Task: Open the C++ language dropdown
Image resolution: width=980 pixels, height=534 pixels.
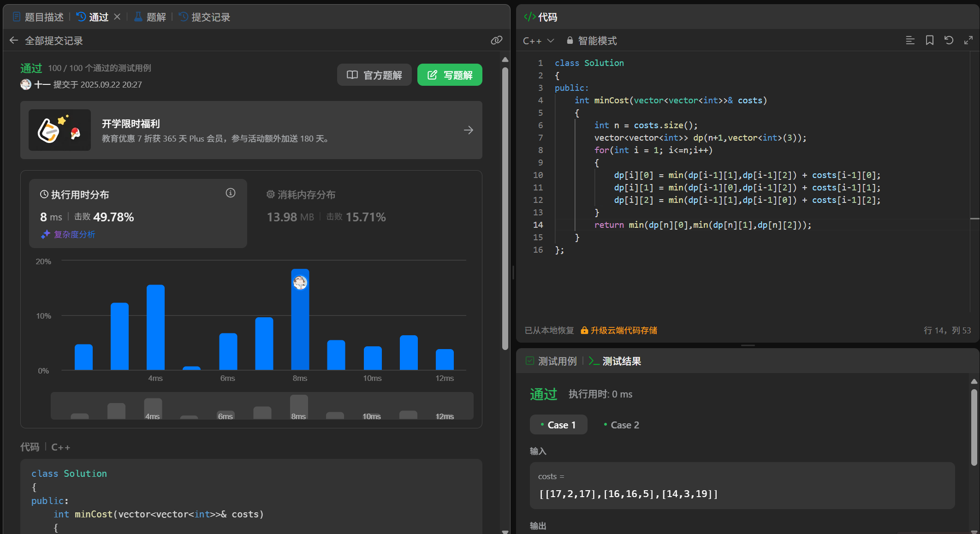Action: (x=538, y=41)
